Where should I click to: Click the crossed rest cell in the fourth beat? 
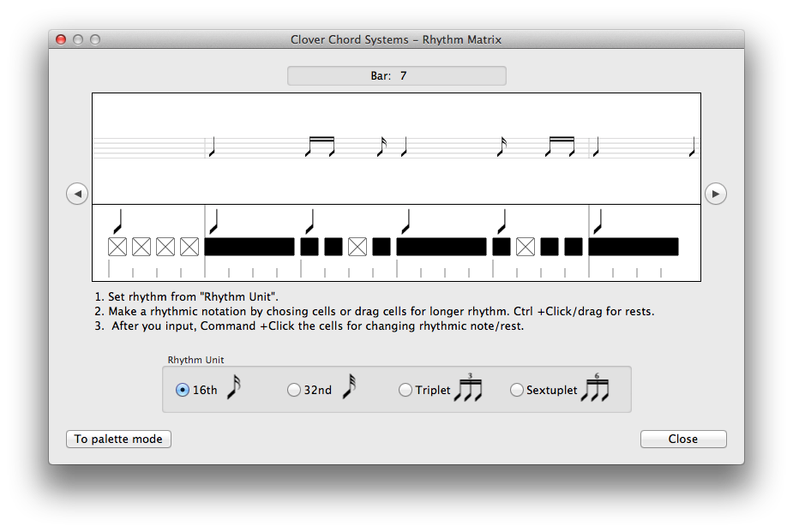click(x=526, y=247)
